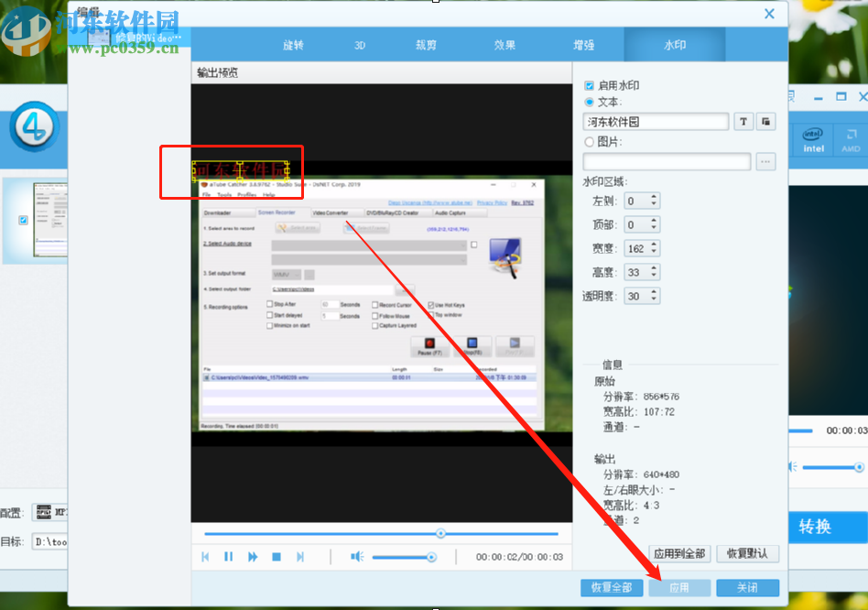Select the 图片 radio option
The height and width of the screenshot is (610, 868).
tap(588, 143)
